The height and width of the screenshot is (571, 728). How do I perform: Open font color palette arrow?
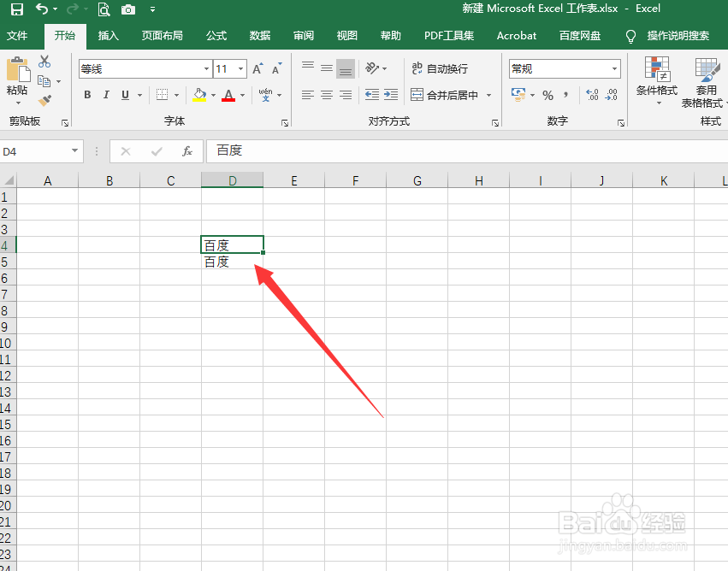[x=242, y=95]
